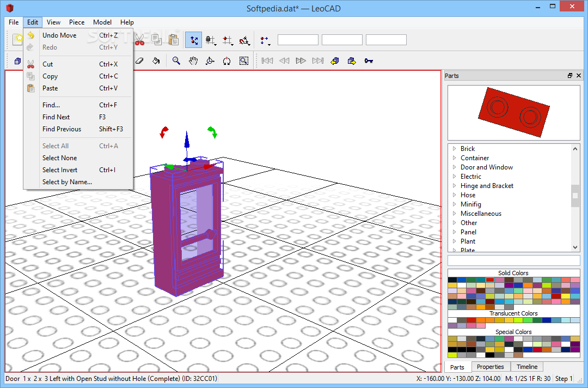Switch to the Parts tab

(x=457, y=367)
